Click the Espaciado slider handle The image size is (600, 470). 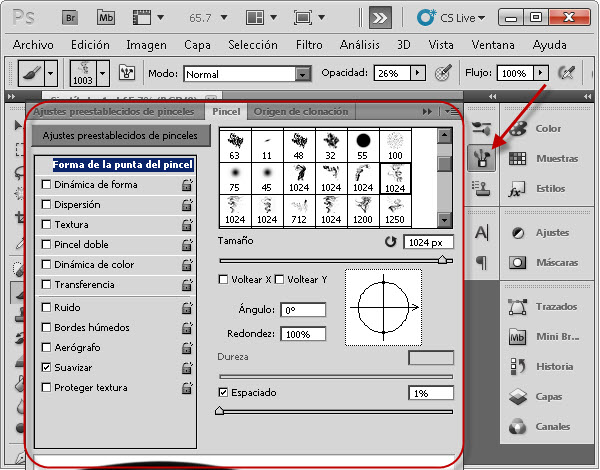point(219,411)
